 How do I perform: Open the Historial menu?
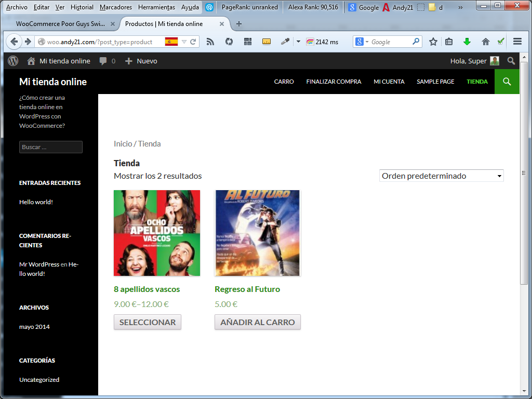tap(82, 7)
